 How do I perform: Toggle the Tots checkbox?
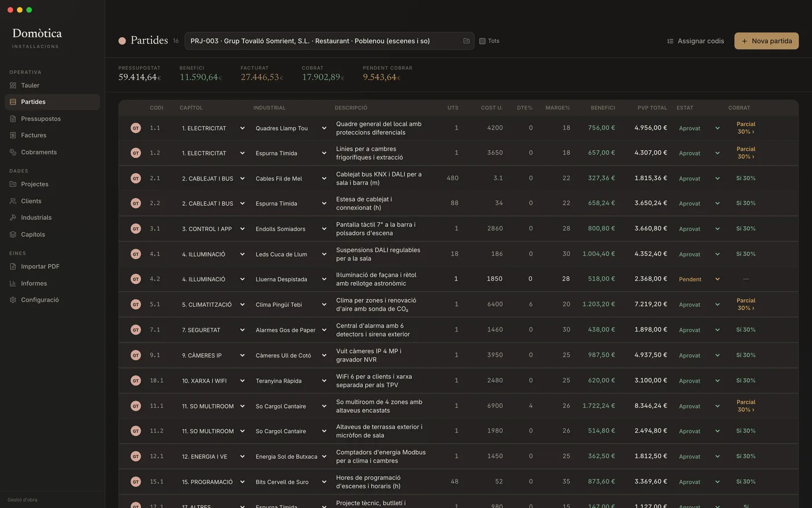[482, 41]
